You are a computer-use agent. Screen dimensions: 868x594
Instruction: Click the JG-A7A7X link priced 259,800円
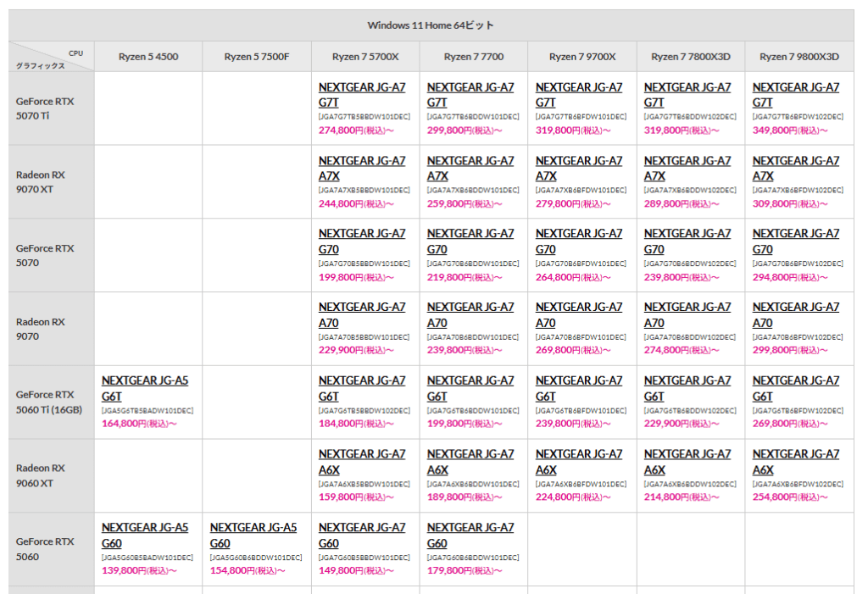[x=470, y=168]
